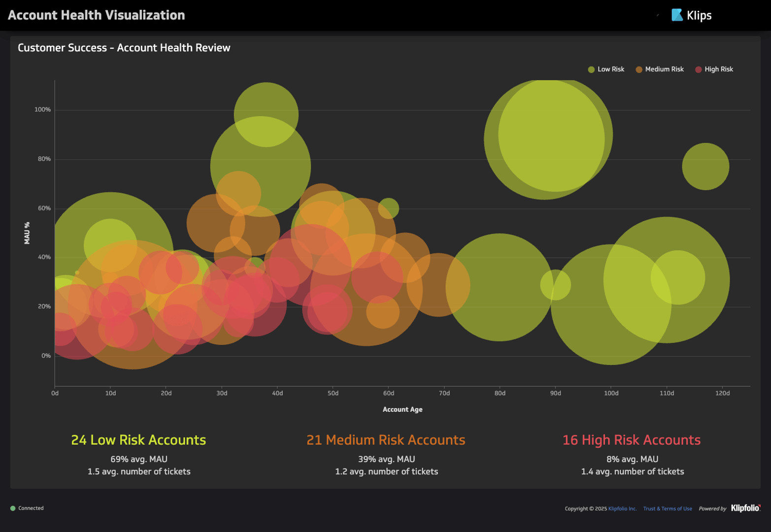Click the small green bubble near 120d
Image resolution: width=771 pixels, height=532 pixels.
(x=706, y=166)
